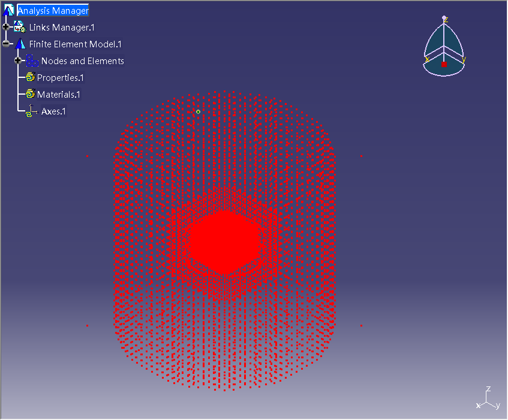The width and height of the screenshot is (508, 420).
Task: Expand the Nodes and Elements node
Action: point(18,61)
